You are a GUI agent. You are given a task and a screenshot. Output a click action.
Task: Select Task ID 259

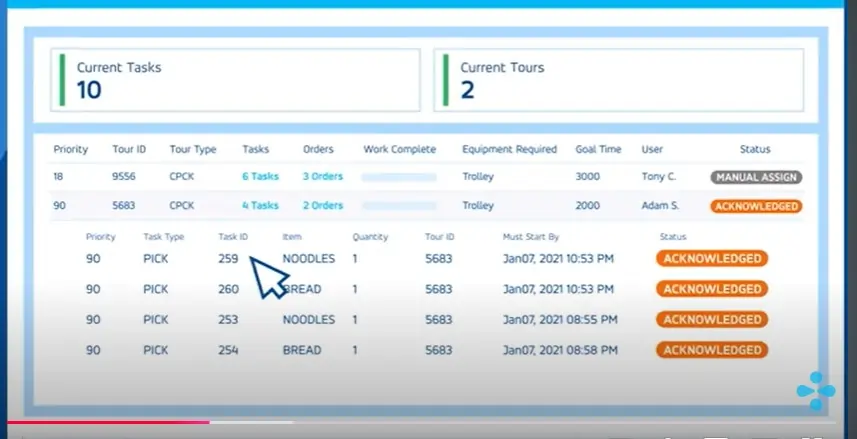coord(228,259)
